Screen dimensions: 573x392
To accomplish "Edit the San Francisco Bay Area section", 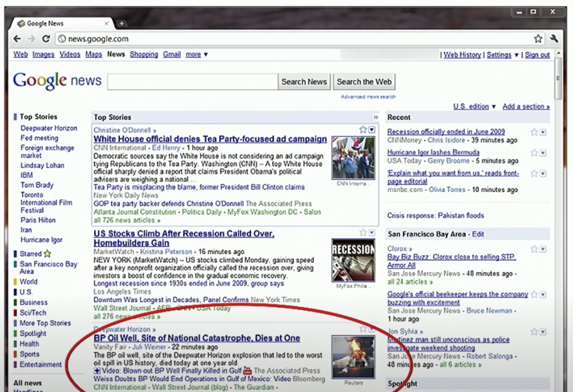I will pos(478,234).
